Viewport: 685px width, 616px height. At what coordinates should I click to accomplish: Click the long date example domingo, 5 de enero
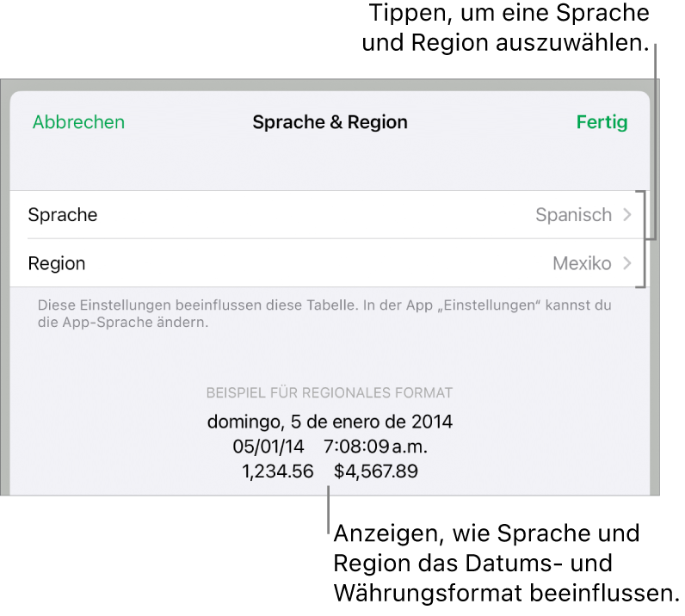point(330,422)
